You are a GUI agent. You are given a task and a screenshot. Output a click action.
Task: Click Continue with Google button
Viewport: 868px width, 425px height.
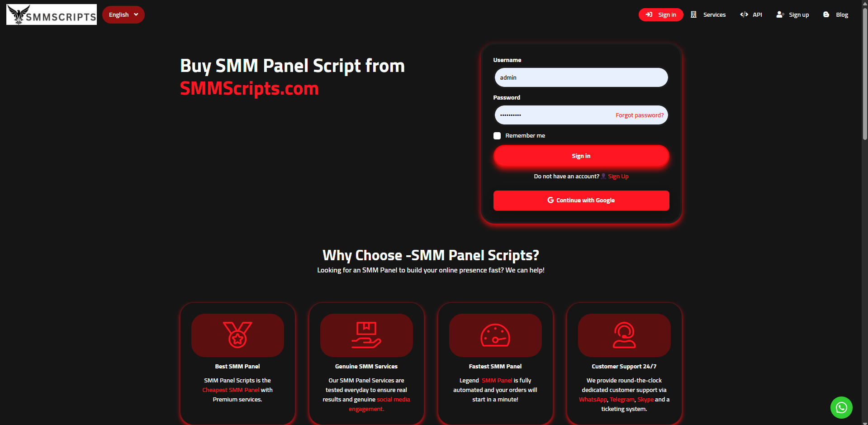[581, 201]
